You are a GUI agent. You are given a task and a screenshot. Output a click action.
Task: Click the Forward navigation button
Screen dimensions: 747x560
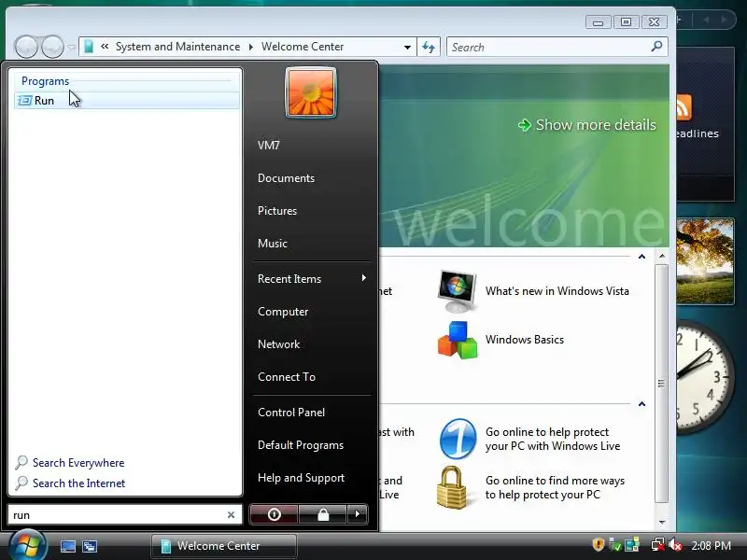tap(52, 47)
